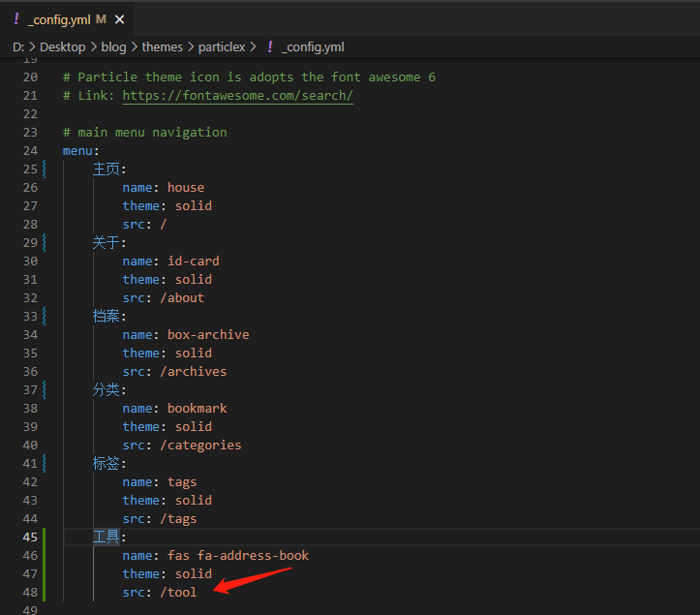Click the _config.yml breadcrumb file name
The height and width of the screenshot is (615, 700).
(313, 46)
